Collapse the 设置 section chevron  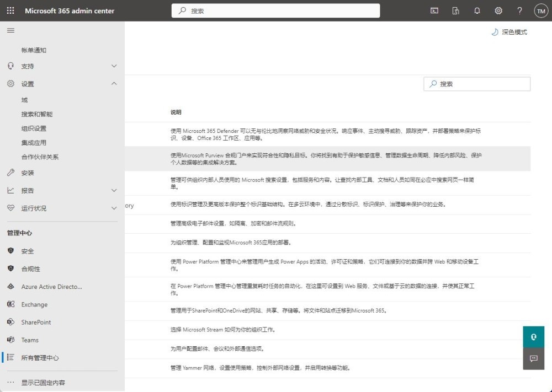pos(114,84)
